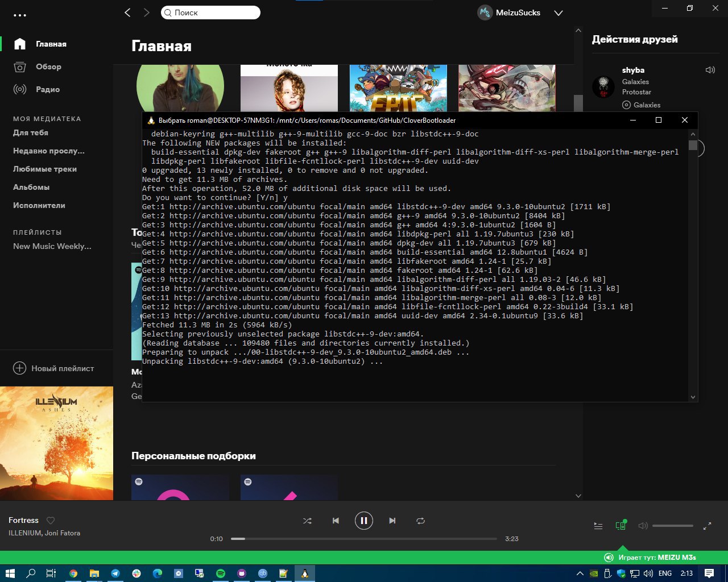Screen dimensions: 728x582
Task: Open Windows notification center
Action: (709, 573)
